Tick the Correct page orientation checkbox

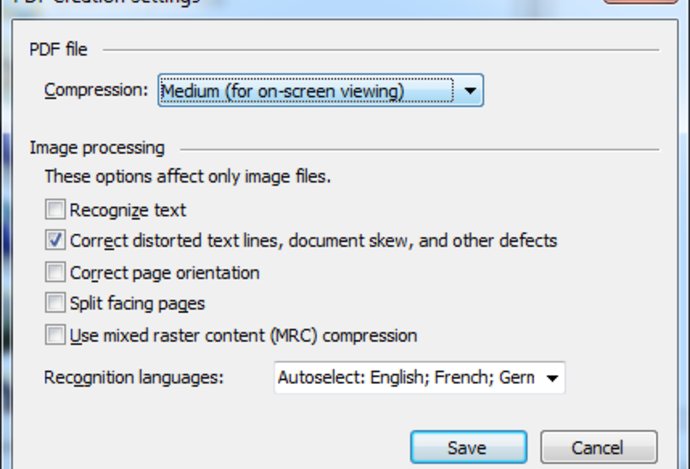tap(55, 272)
